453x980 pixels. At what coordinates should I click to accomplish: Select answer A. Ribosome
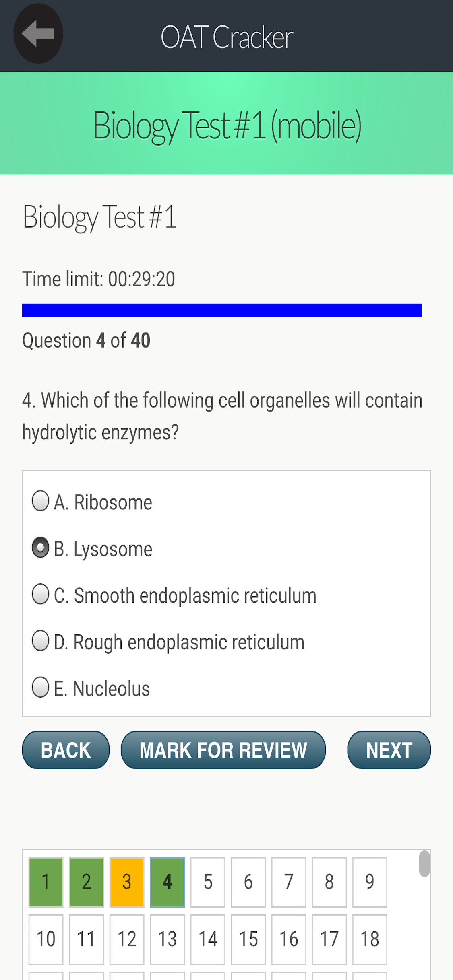92,502
